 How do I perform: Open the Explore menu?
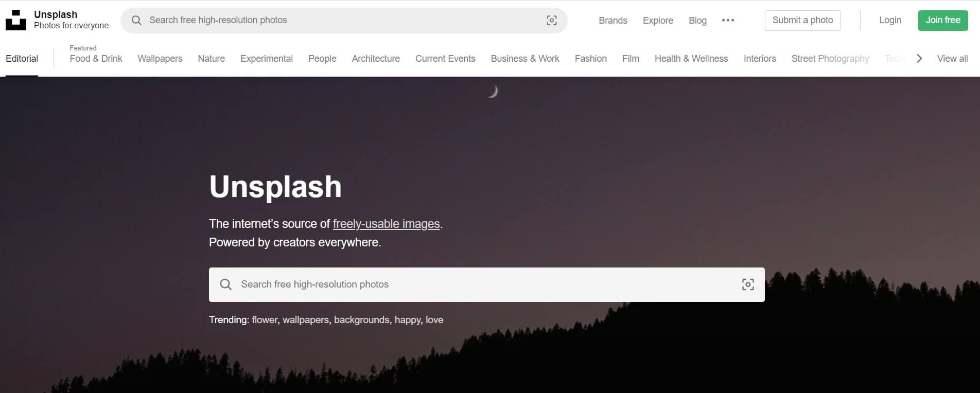[x=657, y=21]
